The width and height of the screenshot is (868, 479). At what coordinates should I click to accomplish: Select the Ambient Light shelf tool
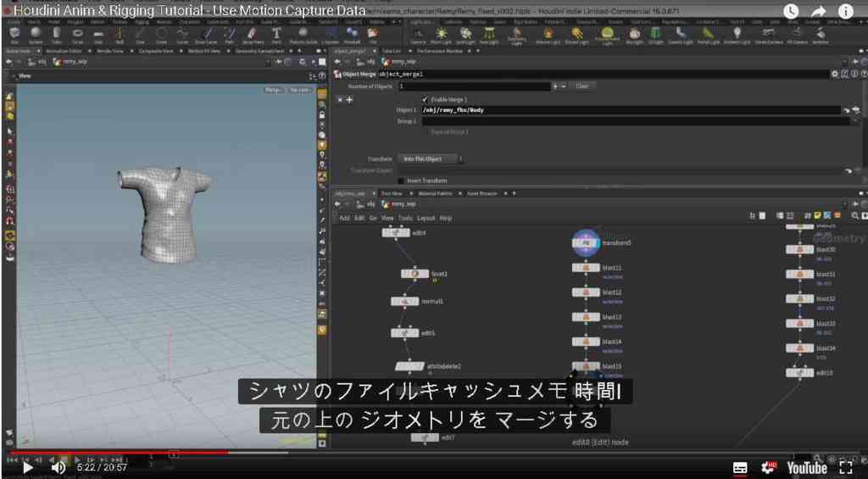point(737,36)
